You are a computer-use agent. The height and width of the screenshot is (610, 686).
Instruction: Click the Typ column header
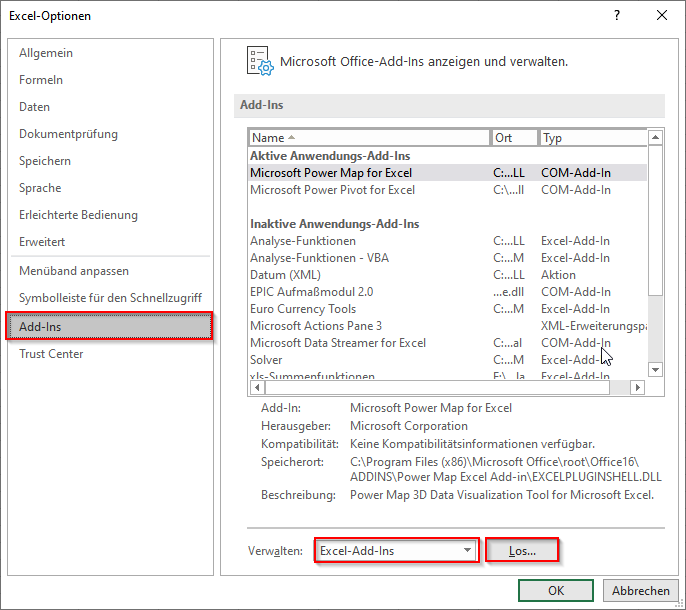593,138
